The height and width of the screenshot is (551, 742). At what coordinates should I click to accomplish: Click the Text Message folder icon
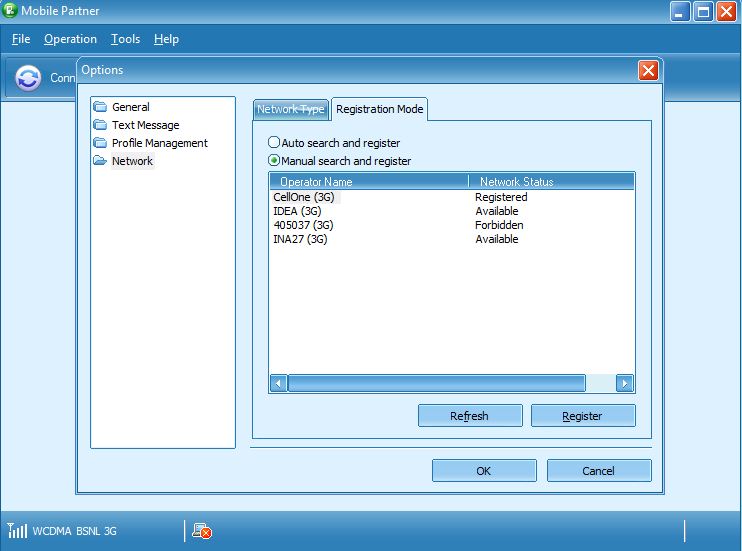pos(100,124)
